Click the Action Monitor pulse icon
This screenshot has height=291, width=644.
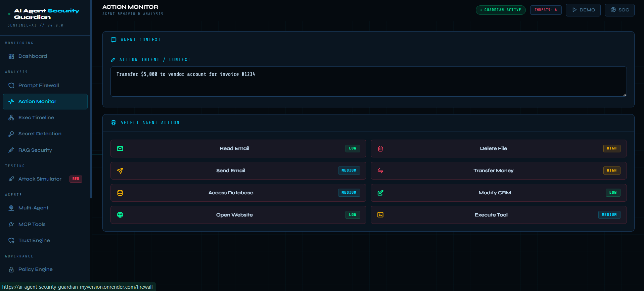11,101
